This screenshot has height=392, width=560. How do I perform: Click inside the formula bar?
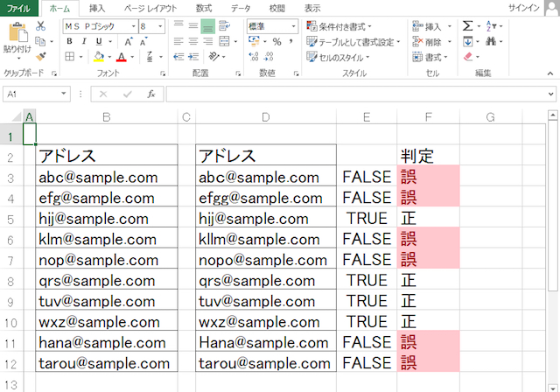[x=356, y=94]
